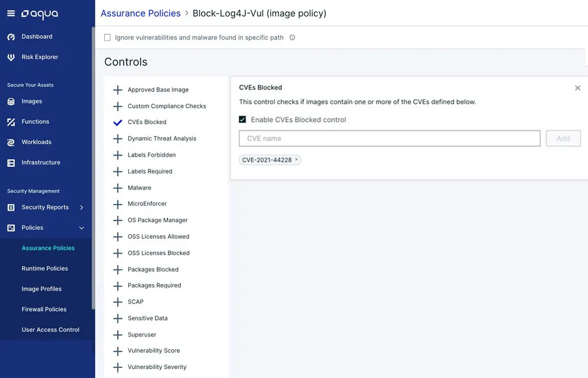Click the Risk Explorer shield icon

tap(11, 57)
